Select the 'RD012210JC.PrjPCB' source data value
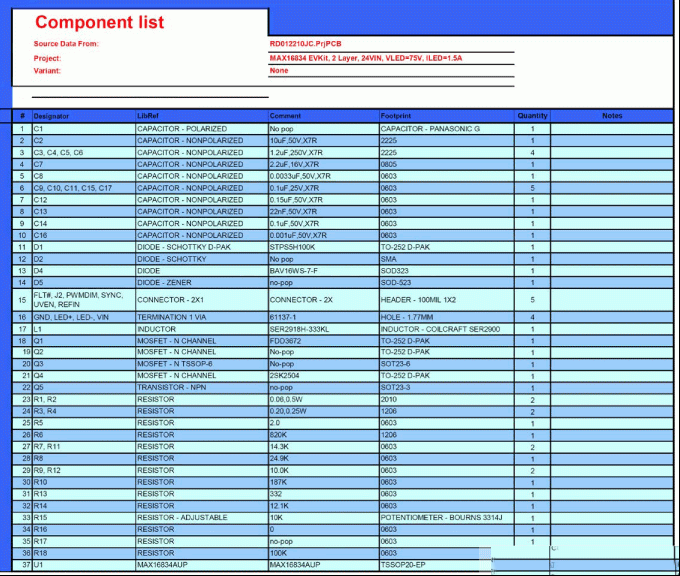 (305, 44)
